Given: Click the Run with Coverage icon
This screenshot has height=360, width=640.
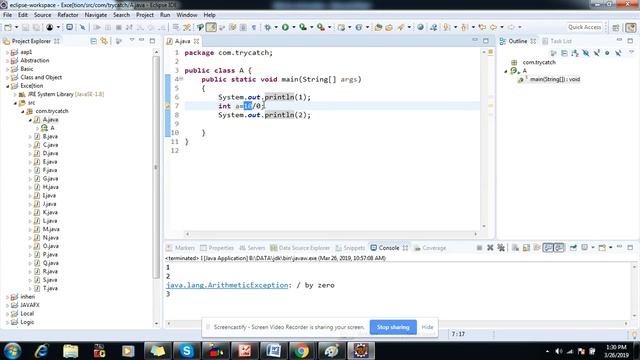Looking at the screenshot, I should (303, 27).
